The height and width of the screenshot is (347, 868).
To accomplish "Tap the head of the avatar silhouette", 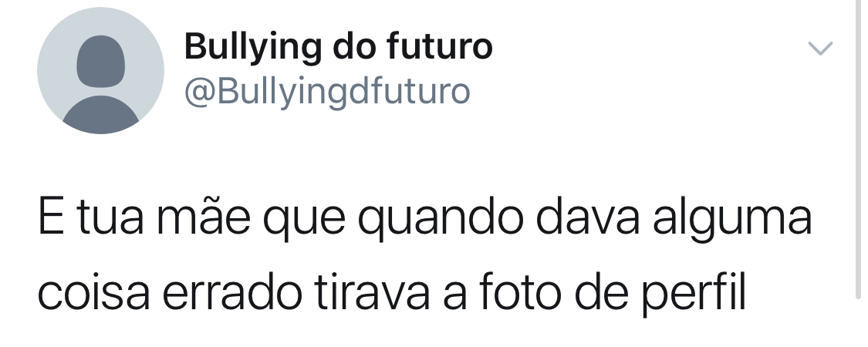I will click(101, 62).
